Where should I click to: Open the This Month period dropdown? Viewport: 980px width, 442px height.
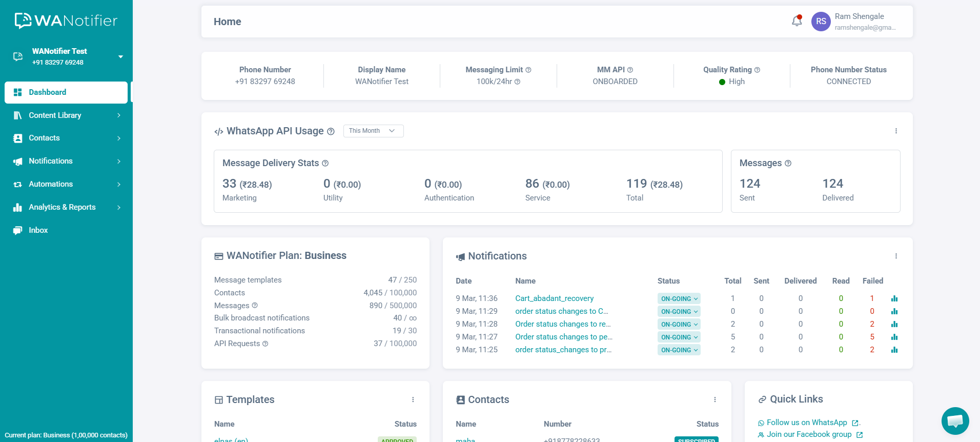(373, 131)
